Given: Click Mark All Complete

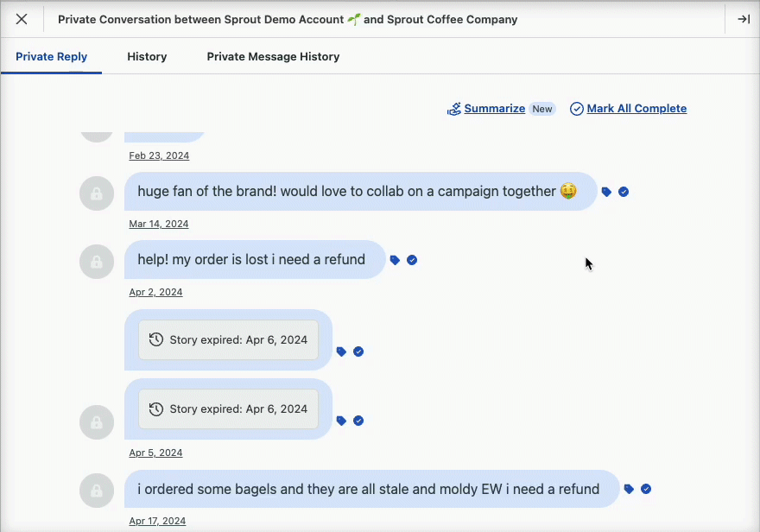Looking at the screenshot, I should 636,109.
